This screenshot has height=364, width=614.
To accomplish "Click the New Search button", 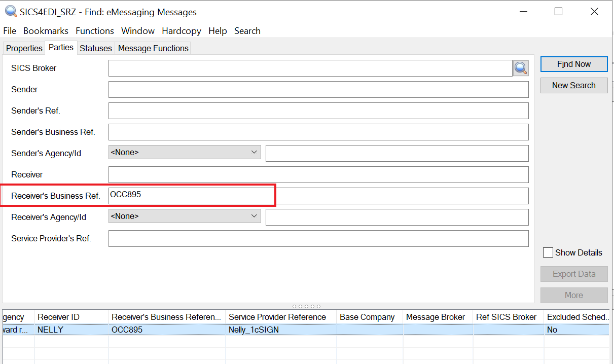I will click(x=573, y=85).
